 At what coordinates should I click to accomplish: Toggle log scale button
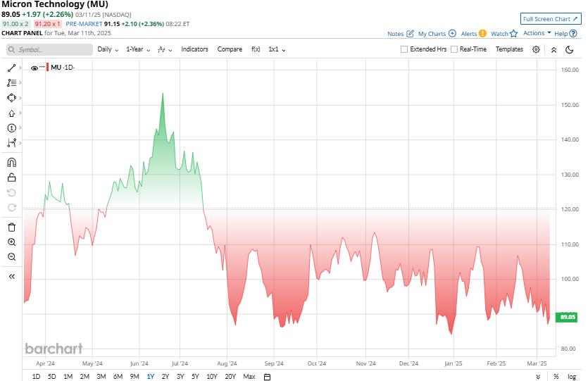572,377
